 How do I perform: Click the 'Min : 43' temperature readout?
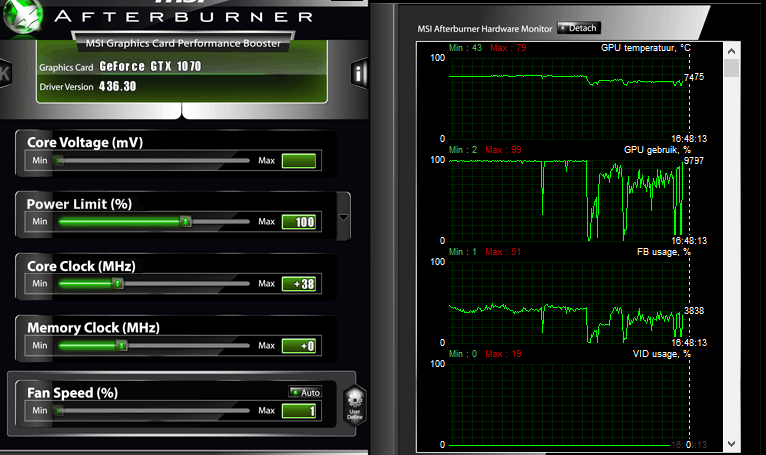(465, 48)
